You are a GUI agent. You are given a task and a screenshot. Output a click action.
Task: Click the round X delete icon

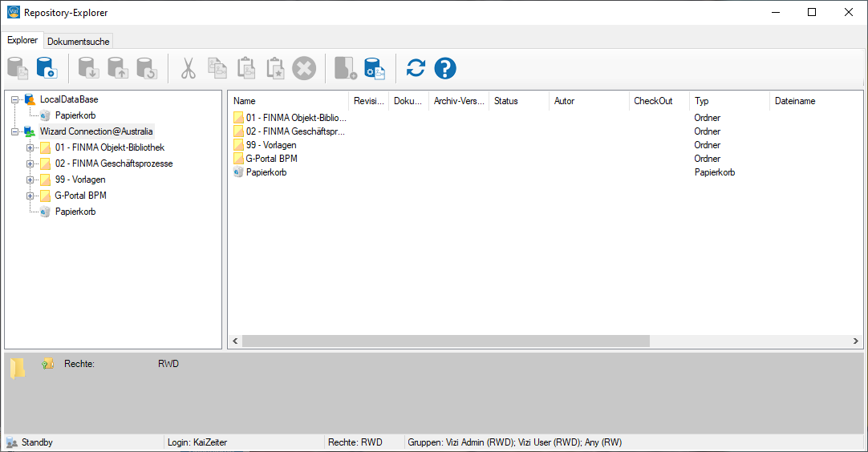click(304, 69)
